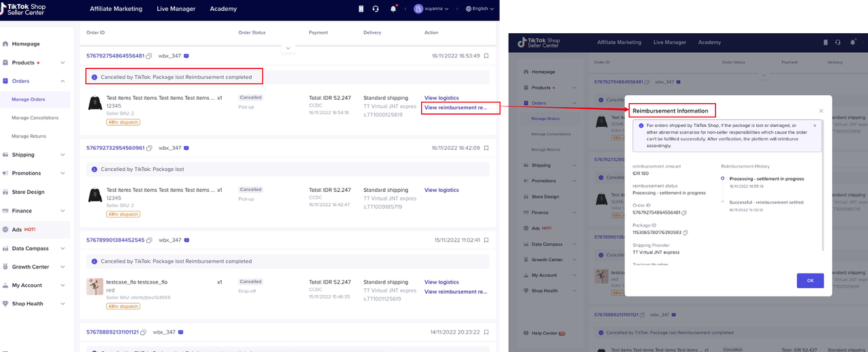This screenshot has width=868, height=352.
Task: View logistics for order 576792754864556481
Action: [x=441, y=98]
